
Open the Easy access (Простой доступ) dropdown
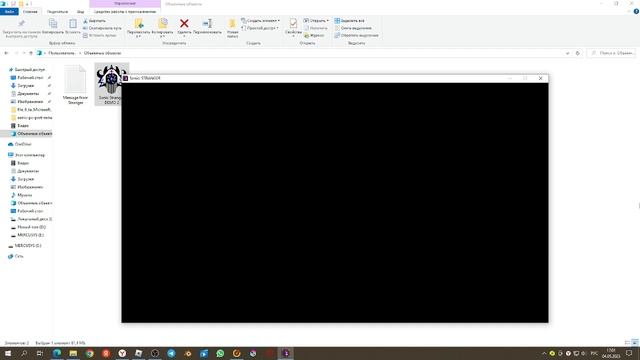click(x=260, y=28)
